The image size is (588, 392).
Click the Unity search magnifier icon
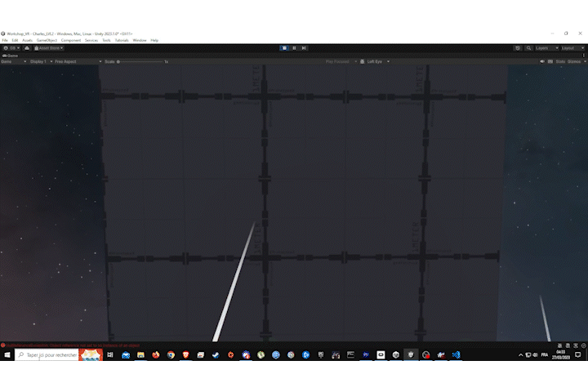point(528,48)
